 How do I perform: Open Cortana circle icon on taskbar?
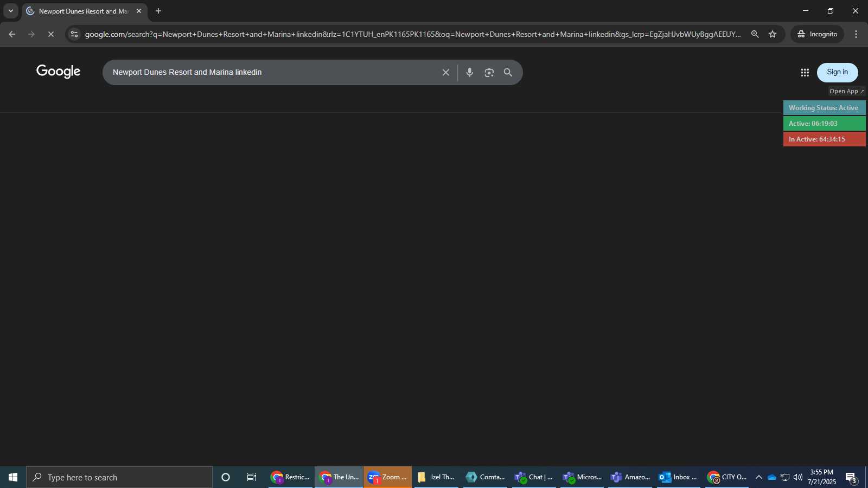(x=226, y=477)
